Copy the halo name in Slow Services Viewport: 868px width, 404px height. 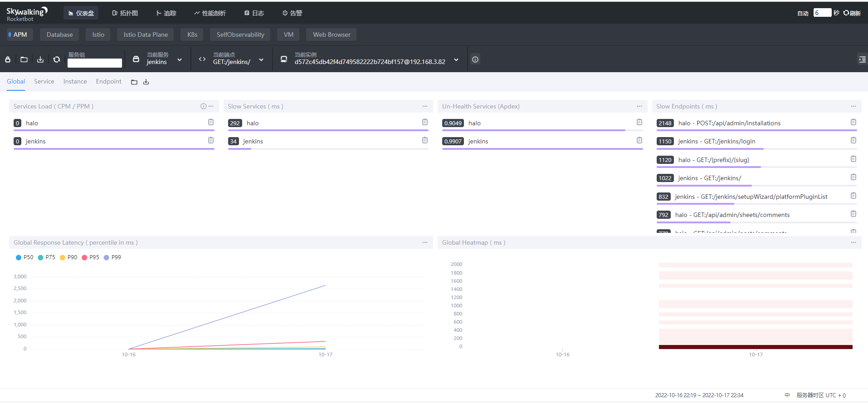coord(425,122)
